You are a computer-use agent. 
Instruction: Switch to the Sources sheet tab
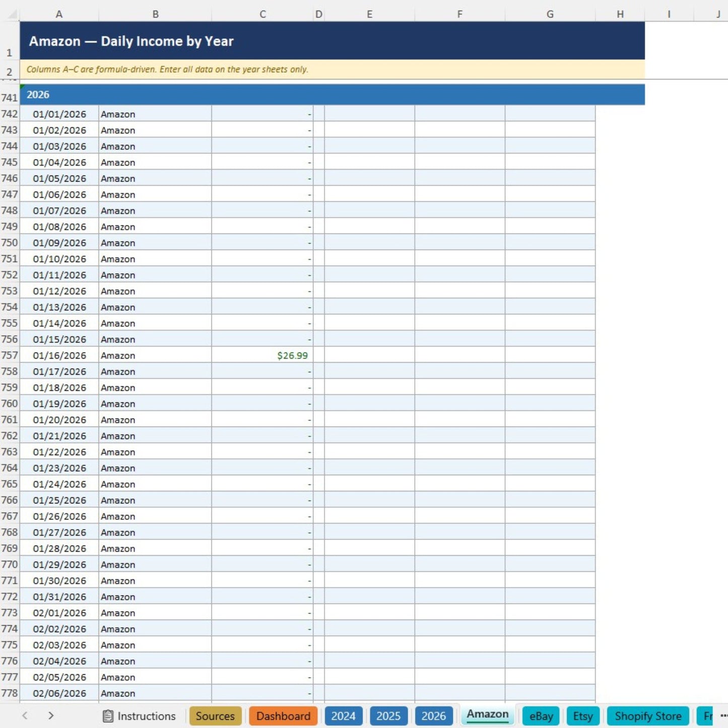[215, 716]
